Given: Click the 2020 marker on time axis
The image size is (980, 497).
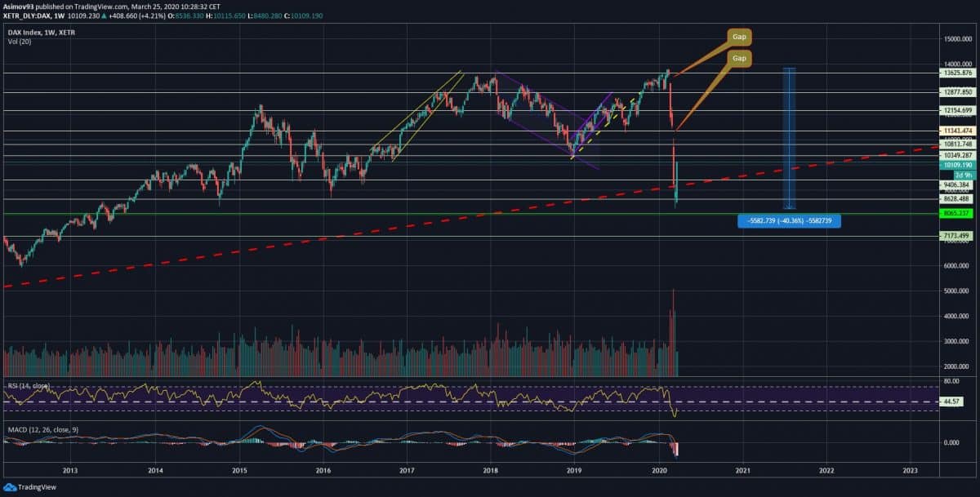Looking at the screenshot, I should 660,471.
